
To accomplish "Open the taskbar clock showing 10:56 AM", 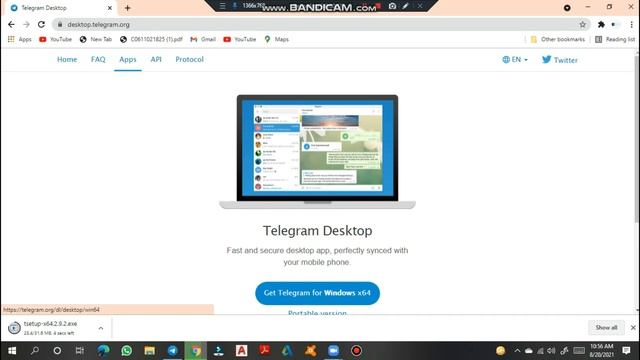I will pyautogui.click(x=602, y=351).
